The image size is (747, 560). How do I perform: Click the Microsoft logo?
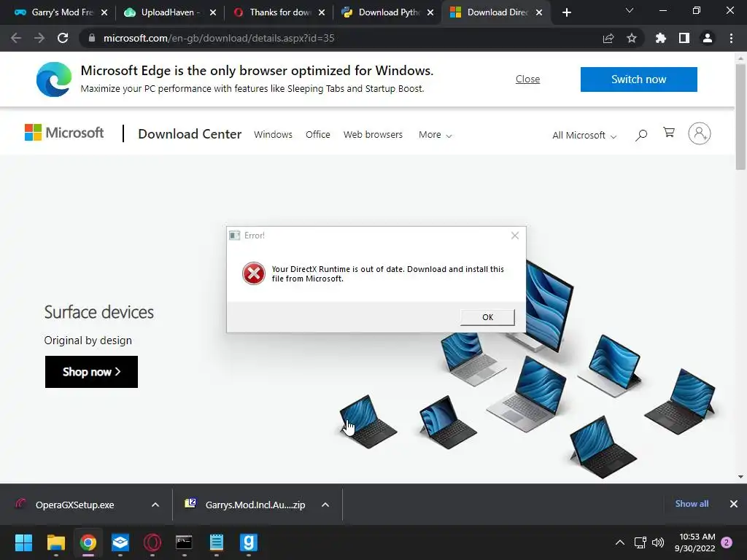[x=64, y=133]
